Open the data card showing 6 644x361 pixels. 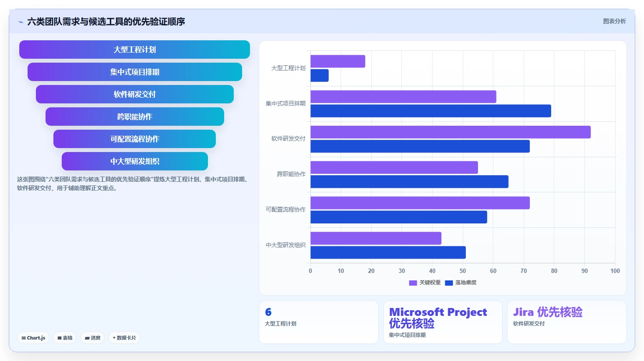point(319,322)
